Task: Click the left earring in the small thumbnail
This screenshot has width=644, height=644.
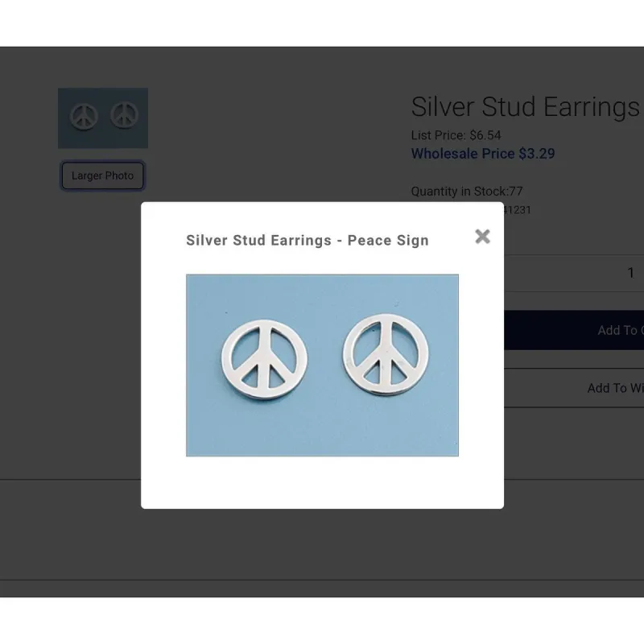Action: point(84,117)
